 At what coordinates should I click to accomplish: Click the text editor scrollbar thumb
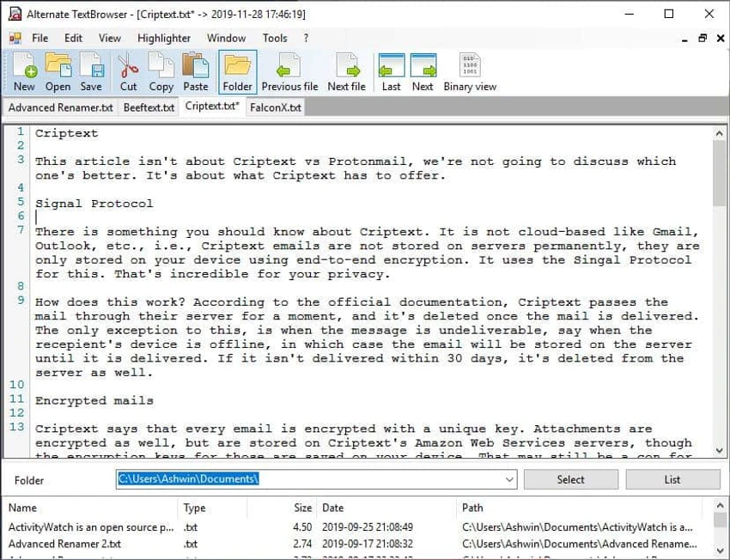(x=719, y=173)
